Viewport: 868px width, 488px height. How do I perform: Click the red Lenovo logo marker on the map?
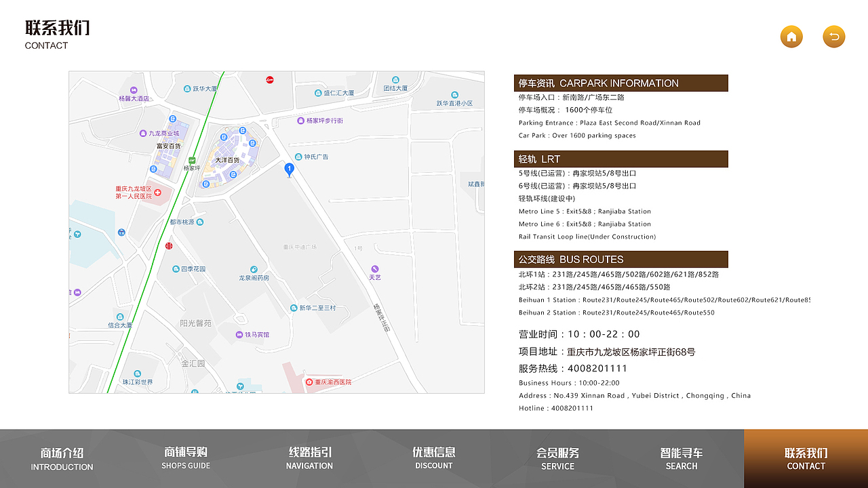(271, 80)
